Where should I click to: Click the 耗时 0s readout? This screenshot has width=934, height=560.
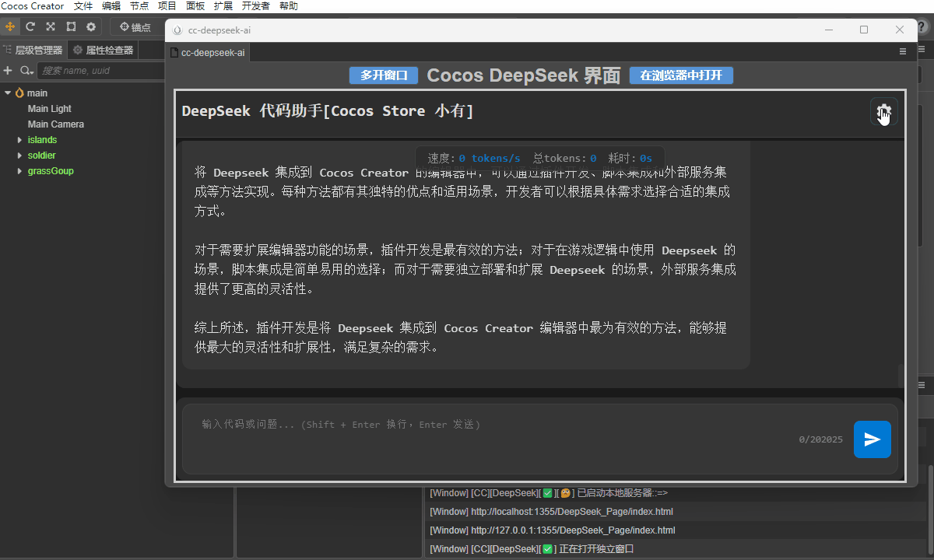pyautogui.click(x=630, y=158)
